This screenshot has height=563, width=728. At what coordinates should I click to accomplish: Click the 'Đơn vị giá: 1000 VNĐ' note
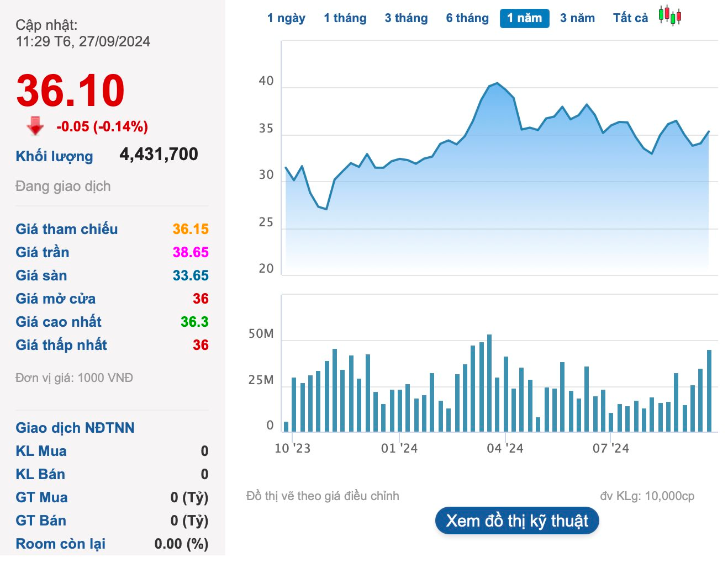[74, 378]
